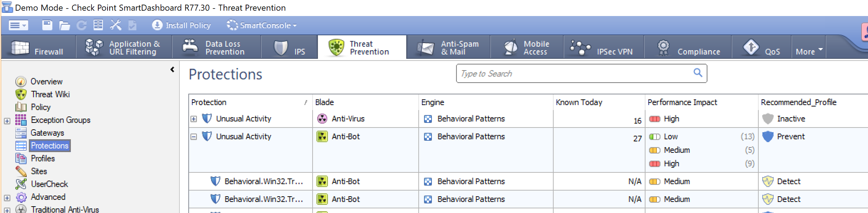Image resolution: width=868 pixels, height=213 pixels.
Task: Switch to the Firewall tab
Action: [38, 47]
